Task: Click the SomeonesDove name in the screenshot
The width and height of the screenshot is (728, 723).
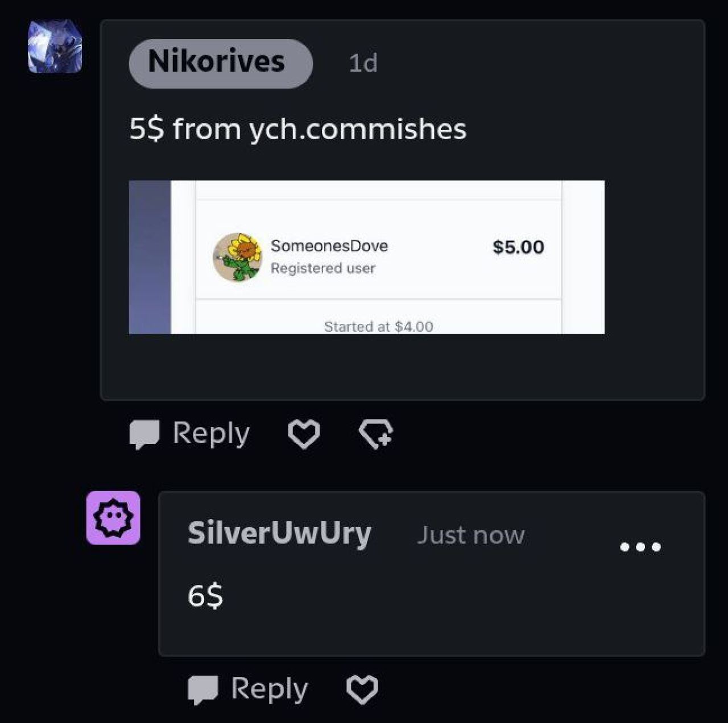Action: click(x=329, y=246)
